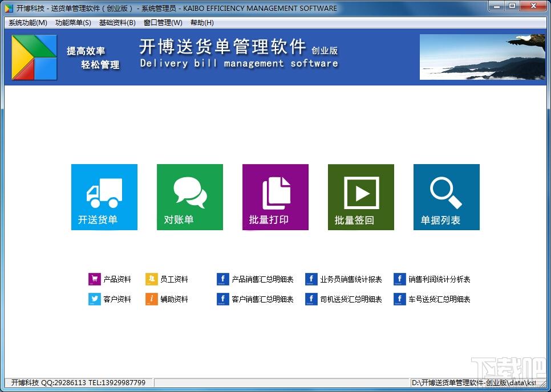Close the application window
Viewport: 551px width, 392px height.
click(x=533, y=6)
